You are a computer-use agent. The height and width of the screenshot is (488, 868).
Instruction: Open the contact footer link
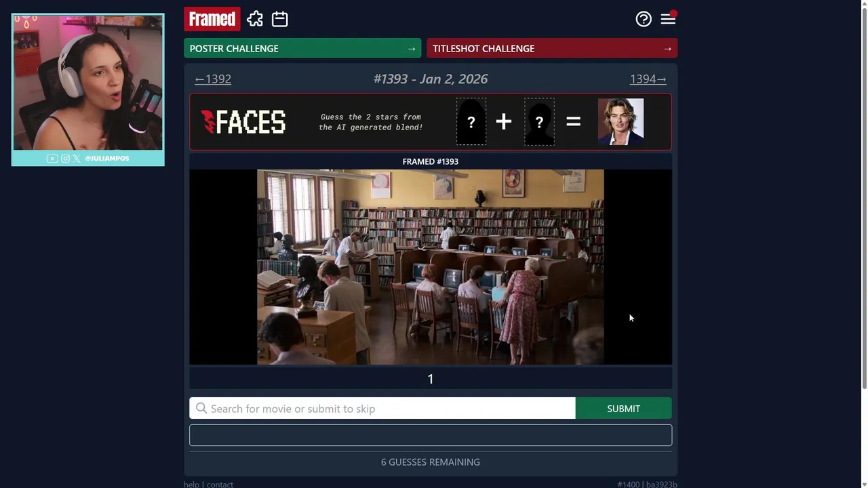click(220, 484)
